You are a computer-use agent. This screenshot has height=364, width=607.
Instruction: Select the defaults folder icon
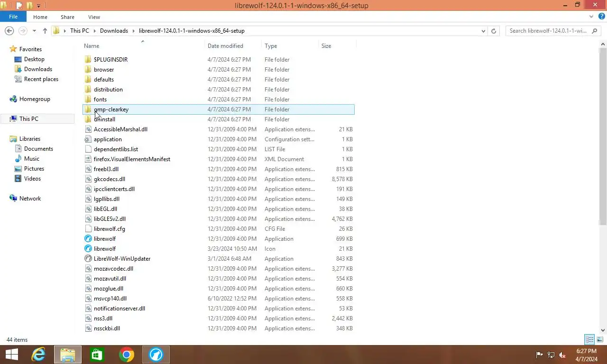pyautogui.click(x=88, y=80)
